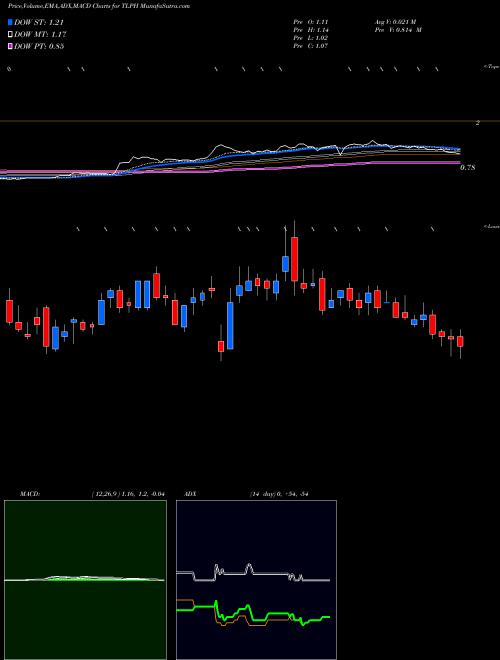Click the '(14 day) 0, +54, -54' ADX values

tap(278, 494)
